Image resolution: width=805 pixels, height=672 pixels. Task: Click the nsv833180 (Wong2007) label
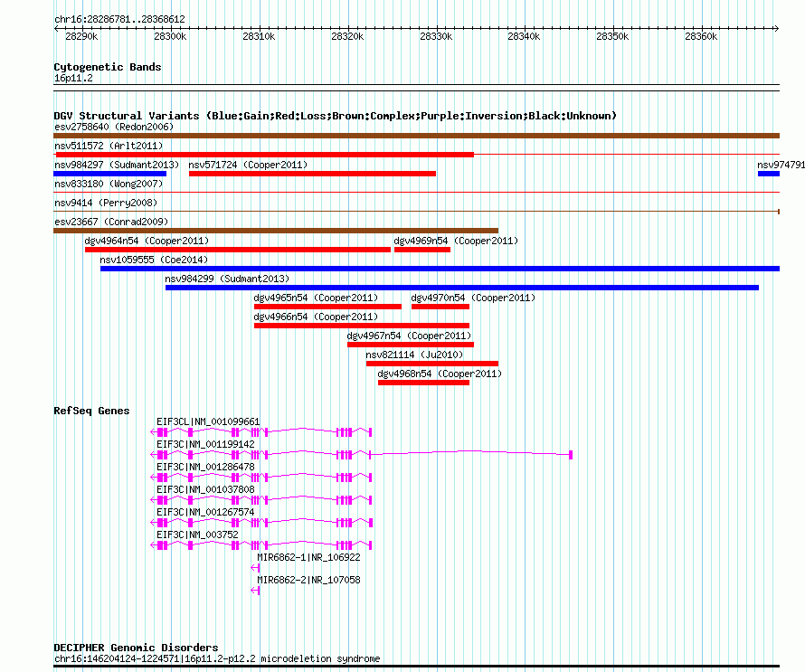(109, 184)
